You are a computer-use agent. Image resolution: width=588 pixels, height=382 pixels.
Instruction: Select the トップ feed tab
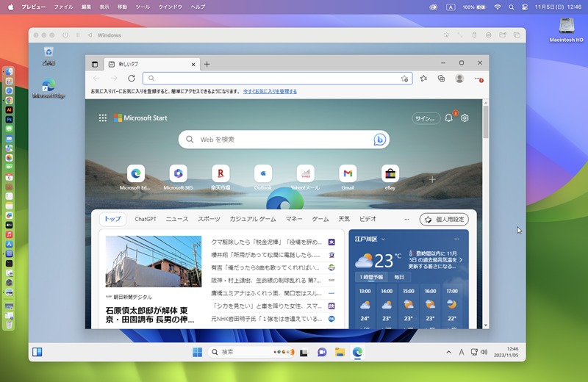click(x=112, y=219)
